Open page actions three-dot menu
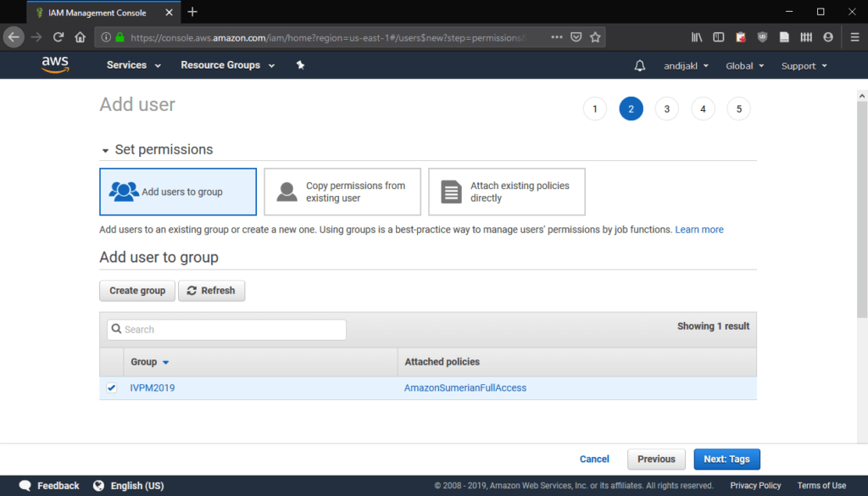This screenshot has width=868, height=496. [x=556, y=37]
